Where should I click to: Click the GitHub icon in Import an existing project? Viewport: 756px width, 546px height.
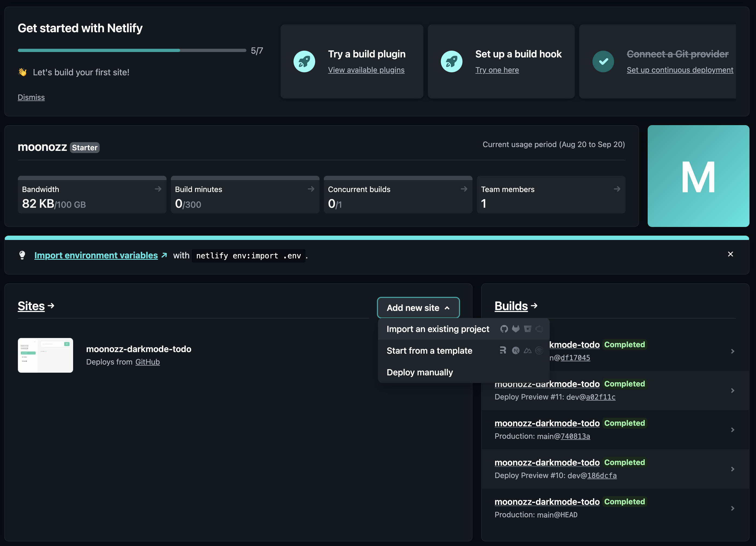click(x=504, y=329)
